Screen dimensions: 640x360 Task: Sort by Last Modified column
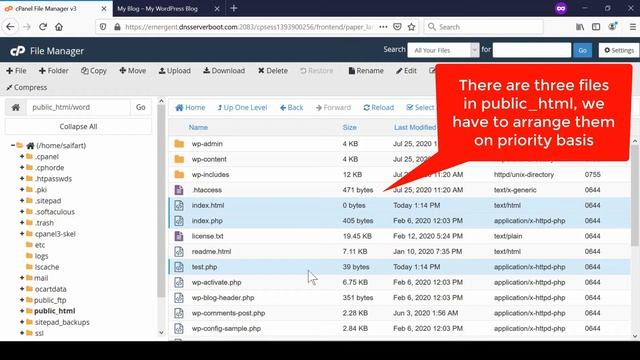(x=415, y=127)
